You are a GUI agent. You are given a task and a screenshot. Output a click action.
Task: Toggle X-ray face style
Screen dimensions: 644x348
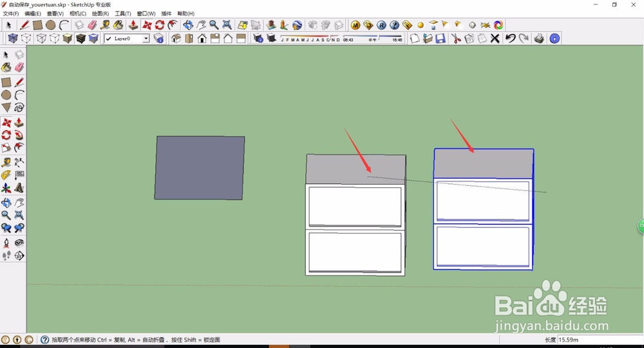(13, 39)
